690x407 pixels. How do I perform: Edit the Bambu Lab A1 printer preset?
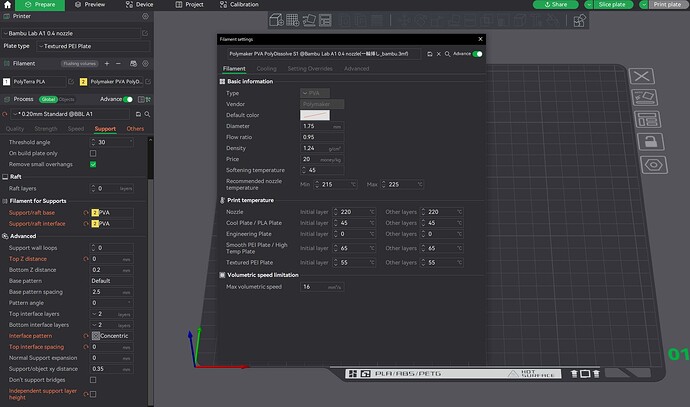[x=145, y=33]
